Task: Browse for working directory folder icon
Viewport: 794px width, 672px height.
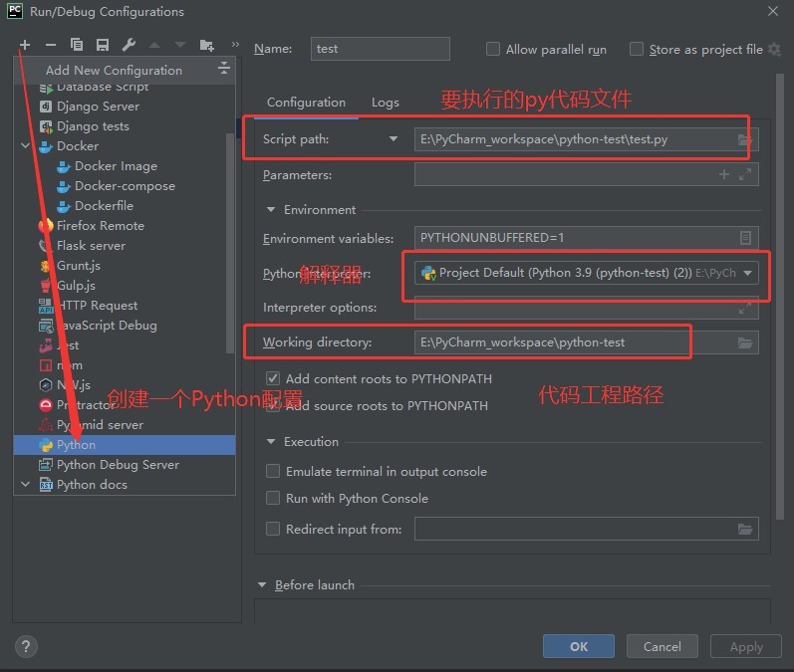Action: tap(745, 343)
